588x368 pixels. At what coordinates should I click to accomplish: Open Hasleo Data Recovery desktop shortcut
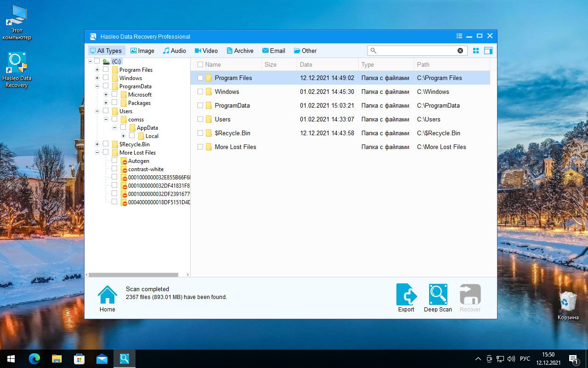(x=17, y=70)
